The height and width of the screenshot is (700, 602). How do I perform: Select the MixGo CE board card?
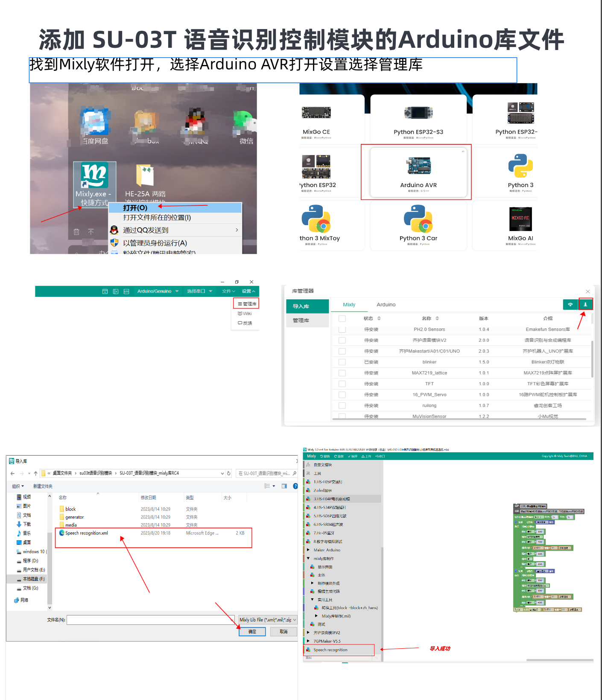click(316, 119)
